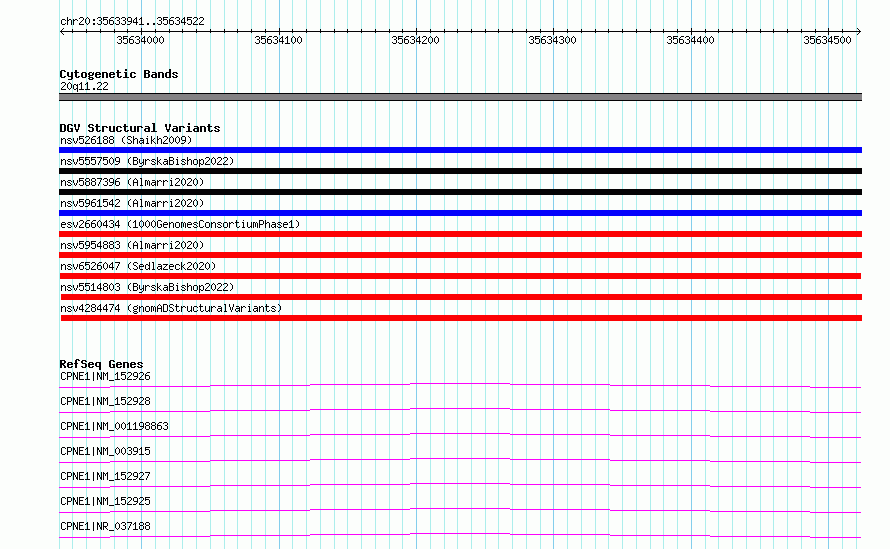
Task: Click the left arrow of the ruler
Action: [x=62, y=32]
